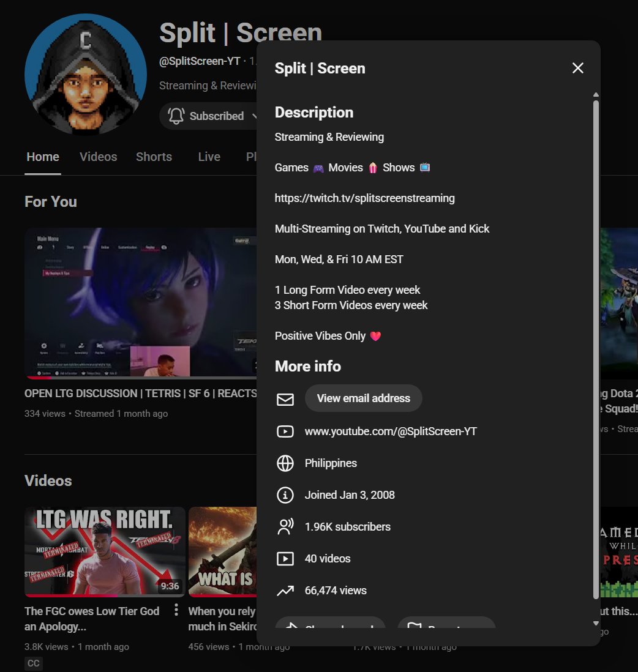Click the dialog scrollbar down arrow
638x672 pixels.
pyautogui.click(x=596, y=624)
